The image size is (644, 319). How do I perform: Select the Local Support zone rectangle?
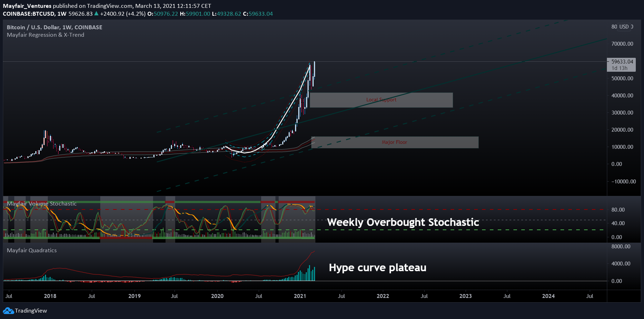click(381, 100)
